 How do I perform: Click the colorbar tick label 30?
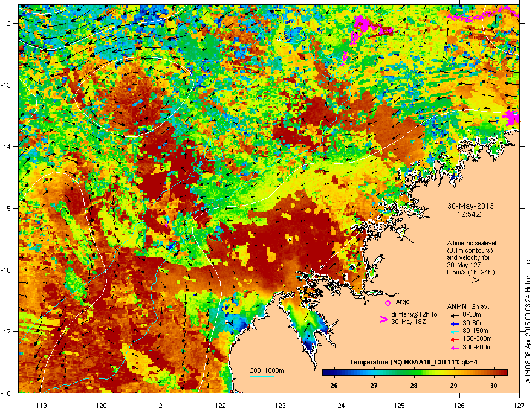(493, 386)
